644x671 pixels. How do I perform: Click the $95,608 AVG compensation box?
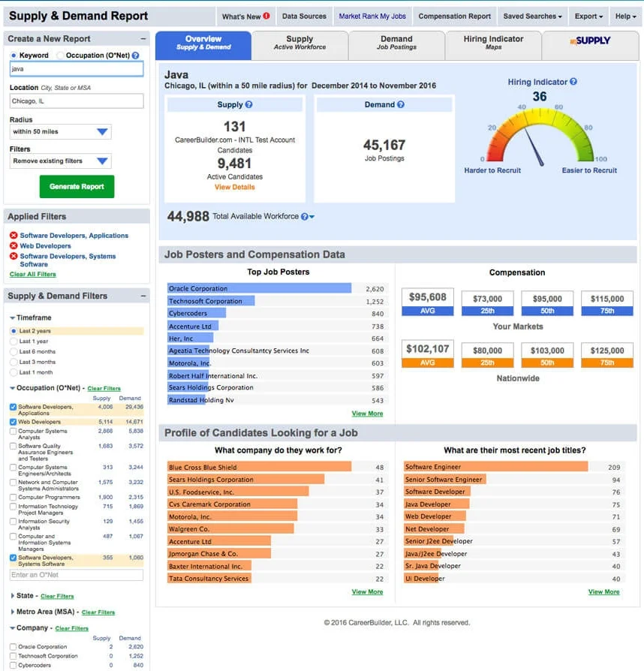428,302
